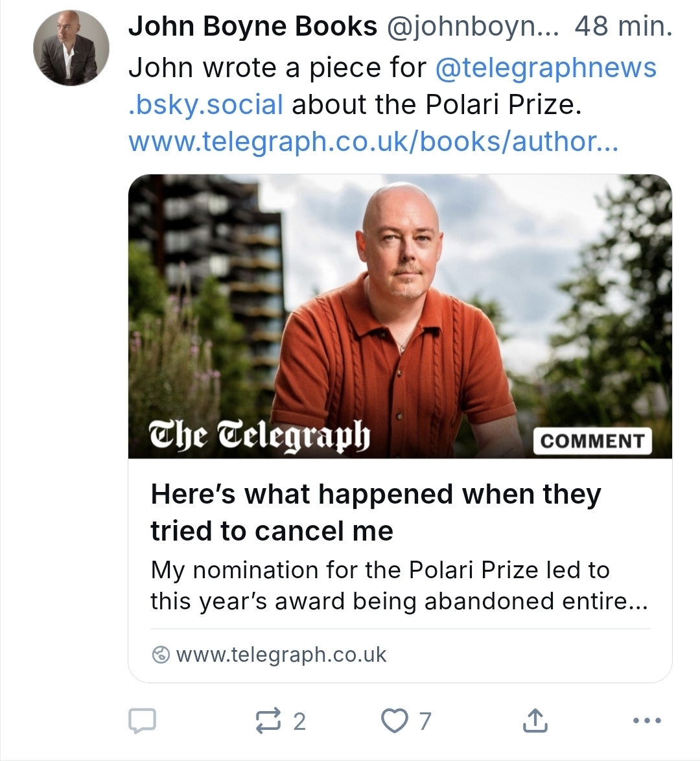Like the post with heart icon

pos(394,721)
